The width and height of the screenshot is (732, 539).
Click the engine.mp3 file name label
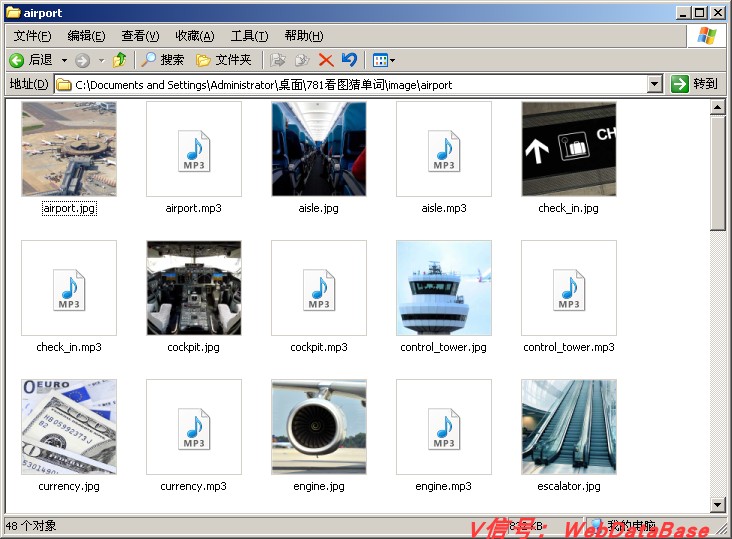[443, 486]
